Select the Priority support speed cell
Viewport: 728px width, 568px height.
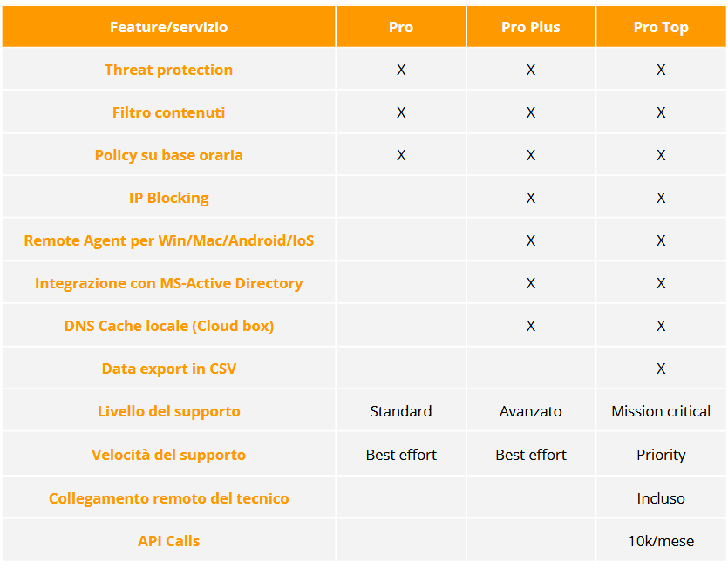coord(661,455)
